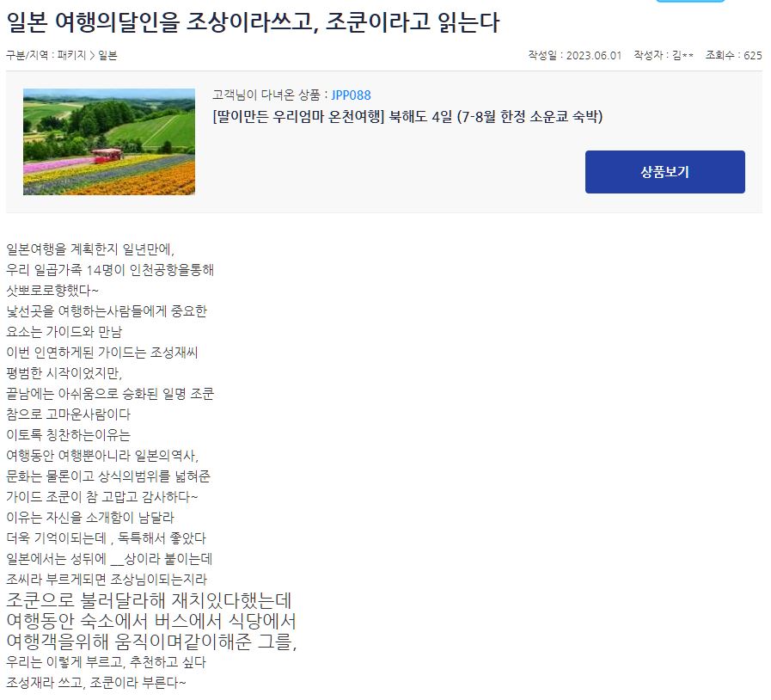The image size is (771, 700).
Task: Click the line 참으로 고마운사람이다
Action: [x=68, y=414]
